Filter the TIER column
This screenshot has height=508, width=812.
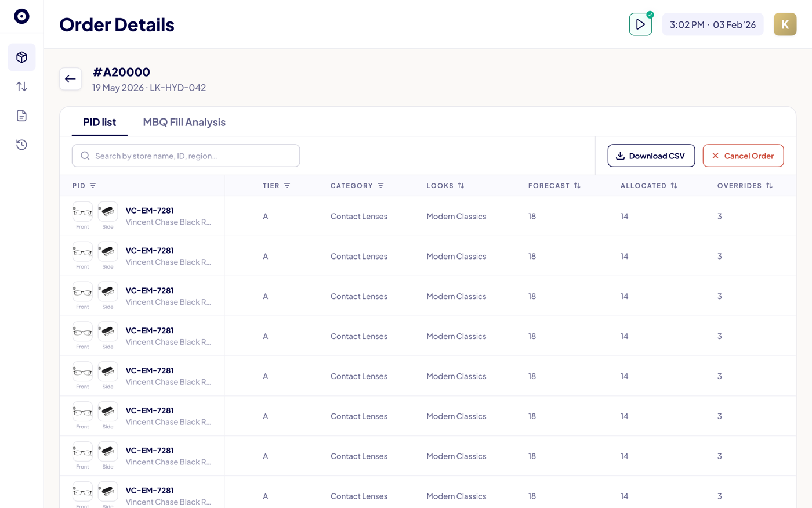point(287,186)
